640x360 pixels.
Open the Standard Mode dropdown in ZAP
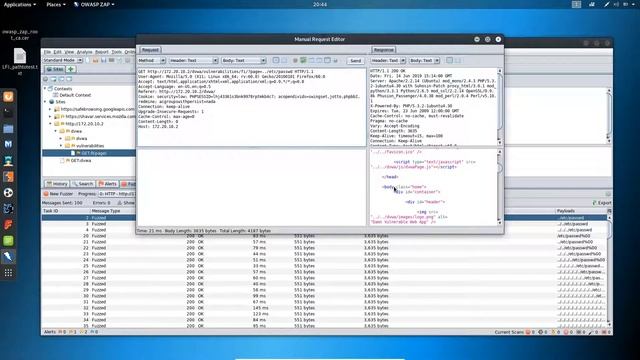[62, 60]
